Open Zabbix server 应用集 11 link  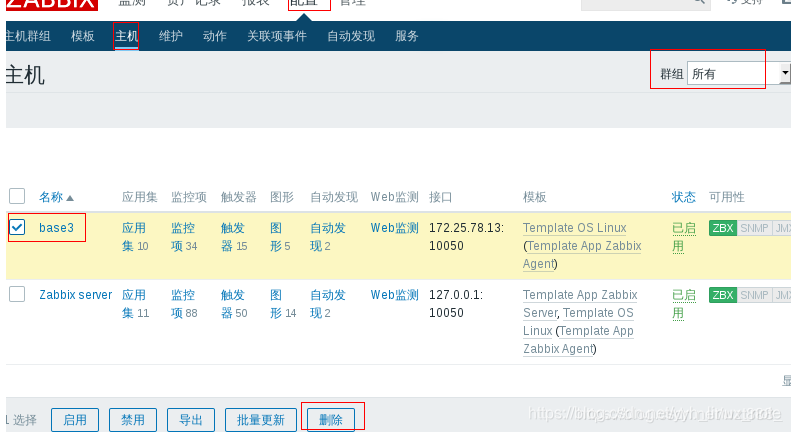coord(135,304)
